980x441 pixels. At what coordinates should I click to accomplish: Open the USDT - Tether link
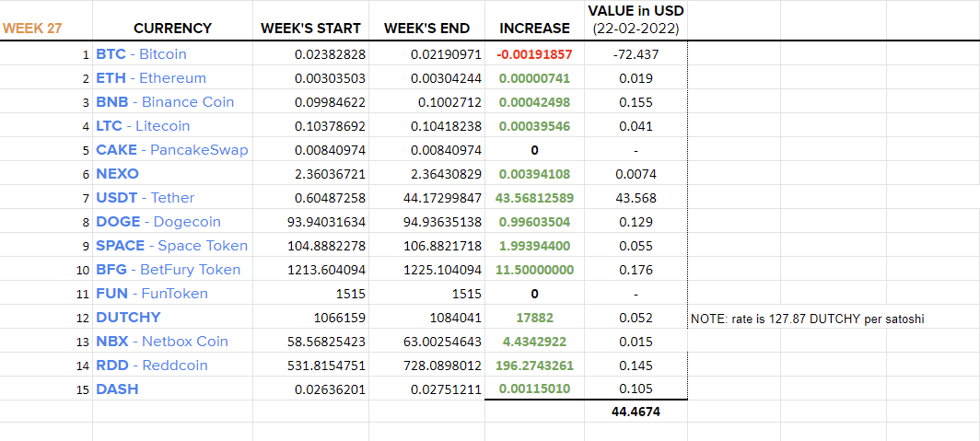145,197
